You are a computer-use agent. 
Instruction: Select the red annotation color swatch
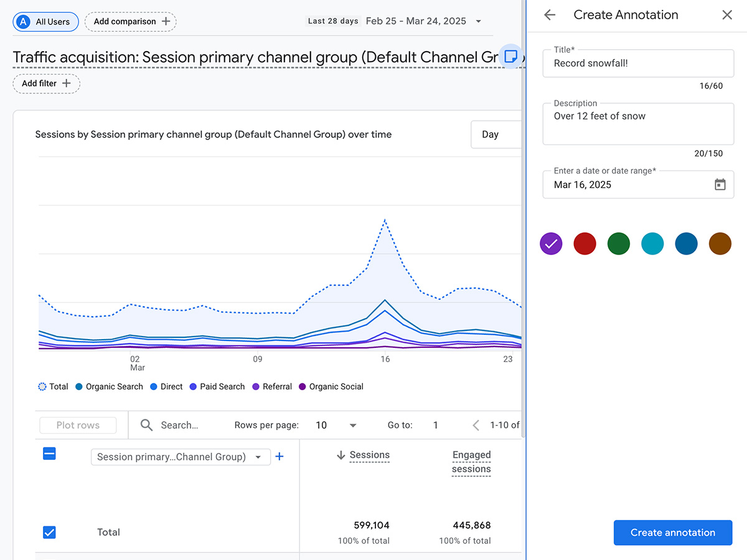click(x=585, y=244)
